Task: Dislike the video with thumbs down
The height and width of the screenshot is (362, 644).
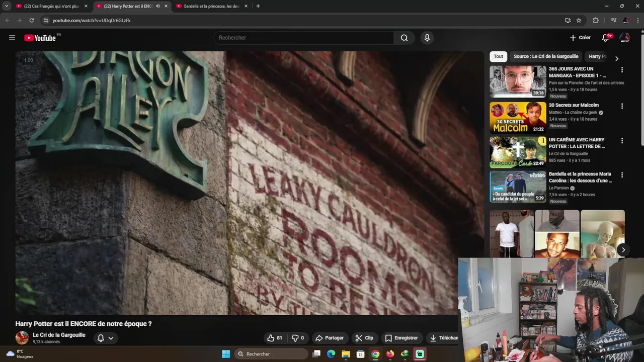Action: point(298,338)
